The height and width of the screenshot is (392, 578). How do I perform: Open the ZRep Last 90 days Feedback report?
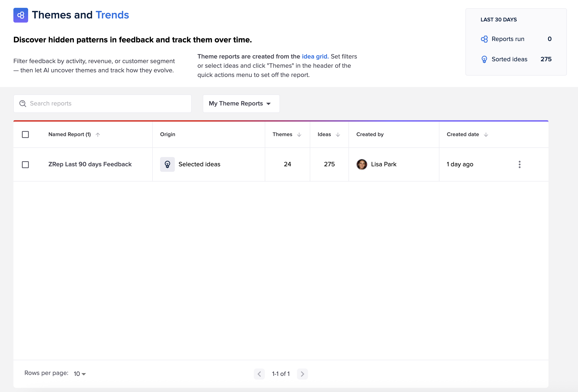[x=90, y=164]
